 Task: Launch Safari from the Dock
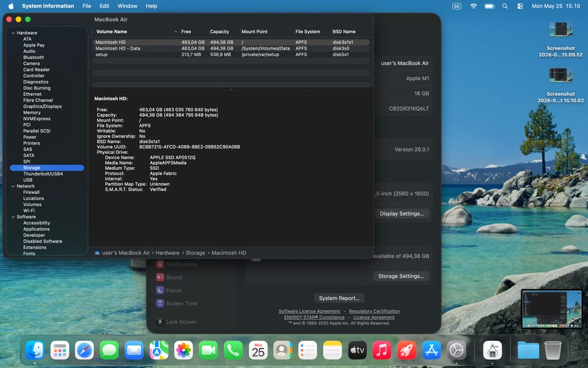pos(85,350)
